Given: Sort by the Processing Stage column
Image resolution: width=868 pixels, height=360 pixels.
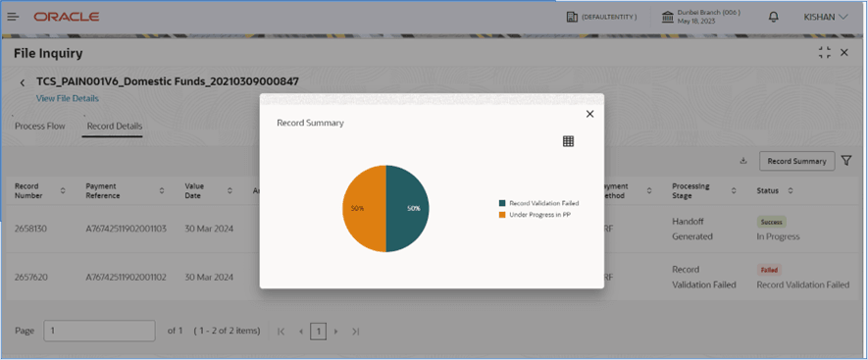Looking at the screenshot, I should click(x=734, y=190).
